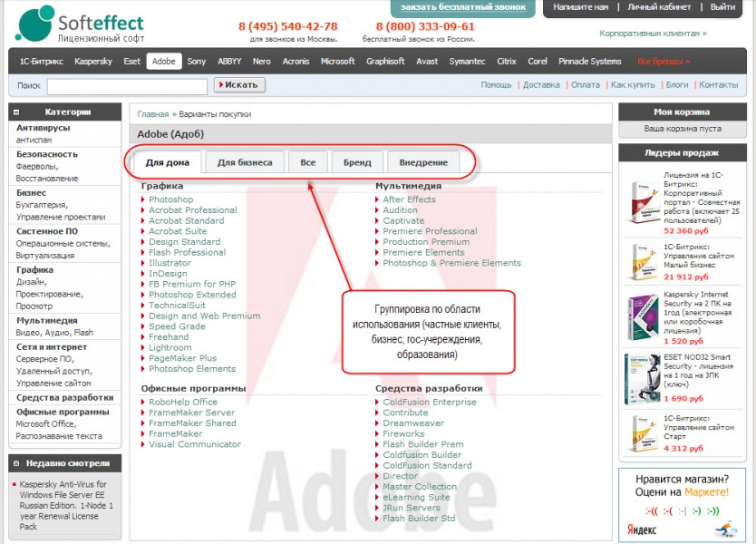Screen dimensions: 756x544
Task: Open Photoshop product link
Action: [170, 199]
